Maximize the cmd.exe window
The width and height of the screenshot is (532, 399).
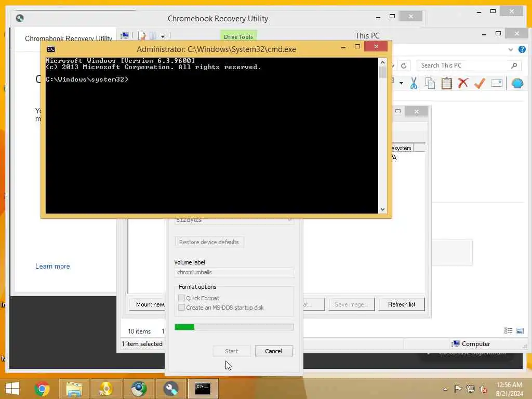(x=357, y=46)
